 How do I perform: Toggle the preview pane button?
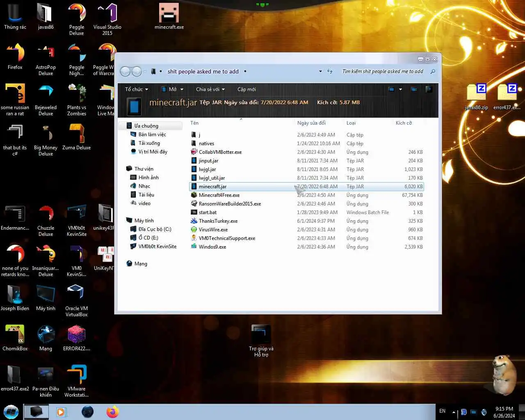pyautogui.click(x=414, y=89)
